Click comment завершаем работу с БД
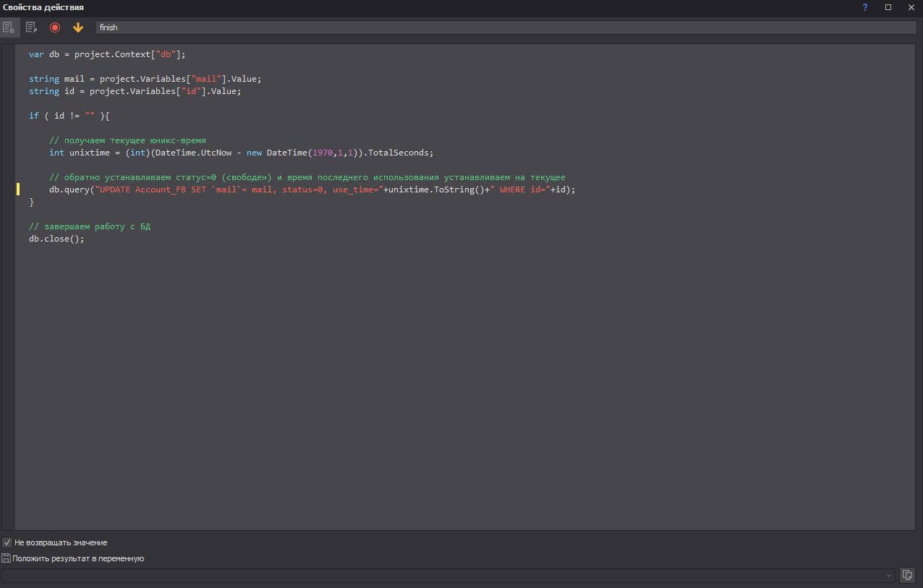Image resolution: width=923 pixels, height=588 pixels. (90, 226)
